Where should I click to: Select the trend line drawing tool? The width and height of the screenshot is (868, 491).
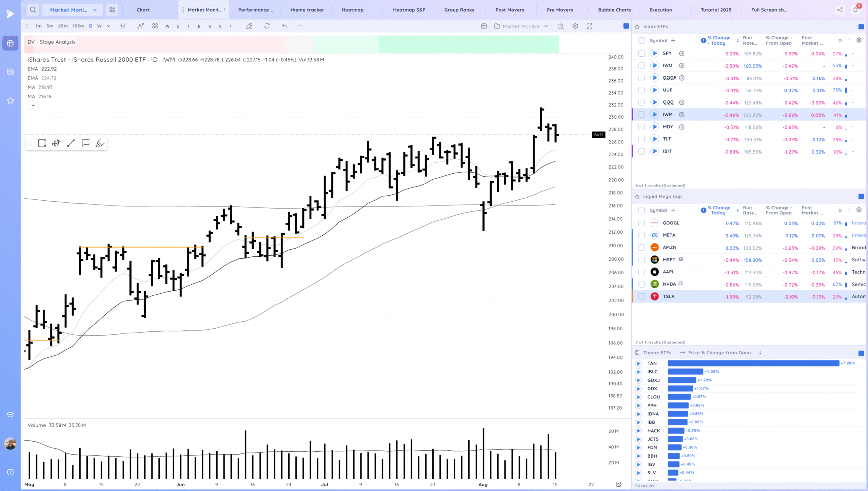tap(71, 143)
